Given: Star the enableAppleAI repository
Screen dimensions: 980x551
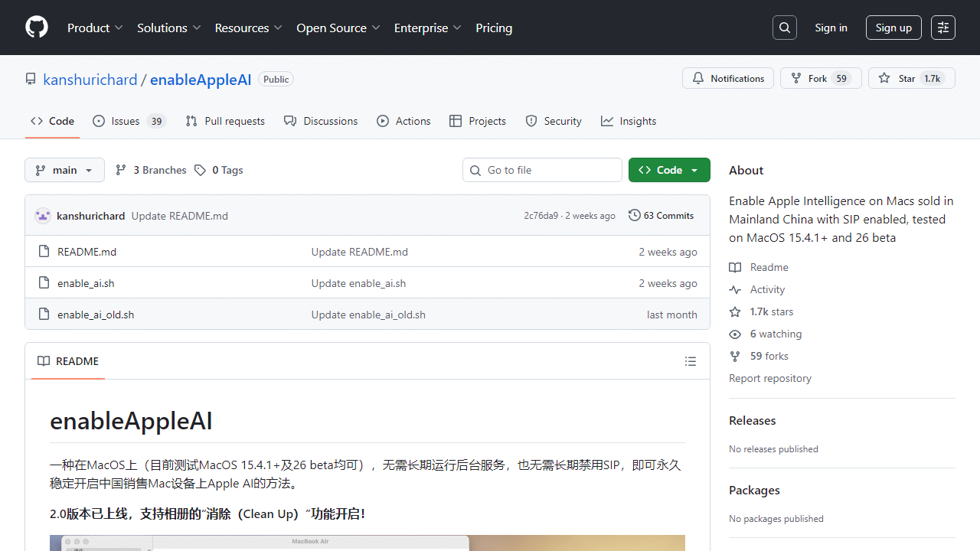Looking at the screenshot, I should 911,78.
